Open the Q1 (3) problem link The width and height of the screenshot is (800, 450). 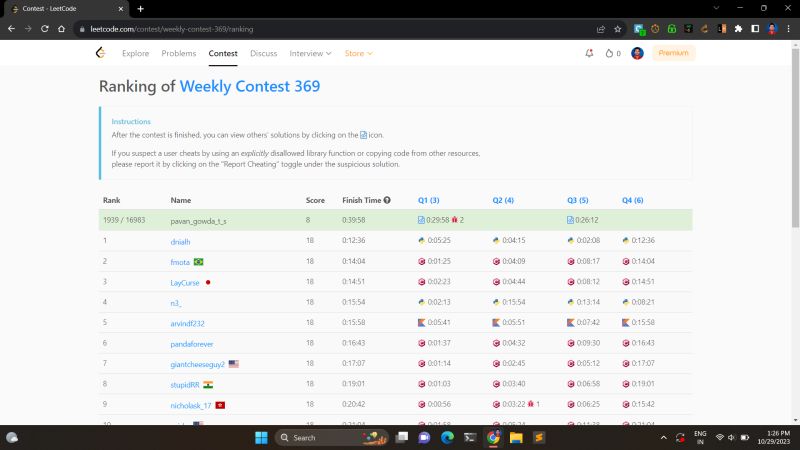tap(429, 200)
